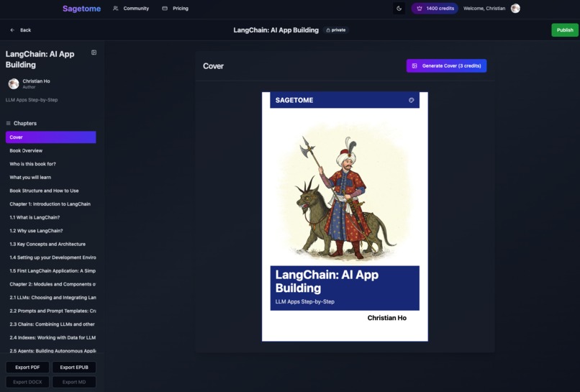
Task: Export the book as PDF
Action: [x=27, y=368]
